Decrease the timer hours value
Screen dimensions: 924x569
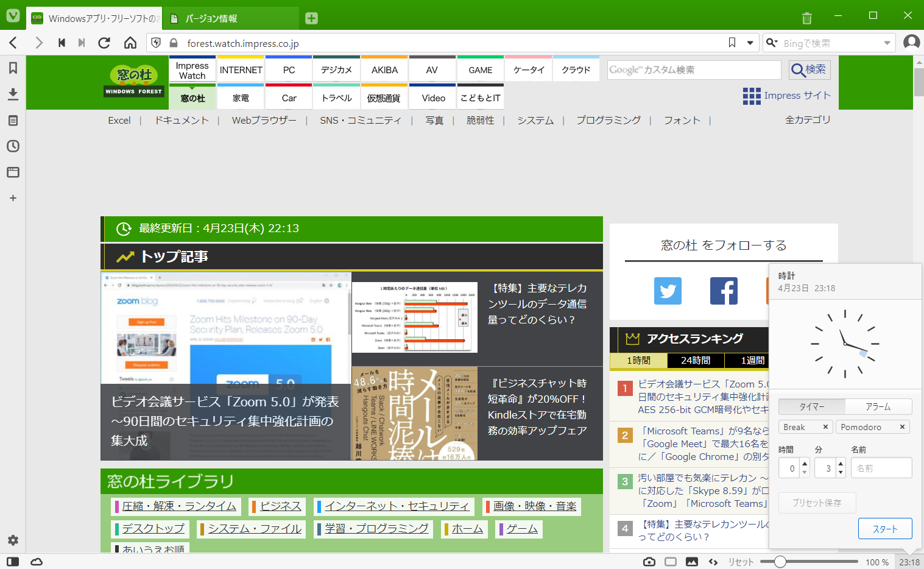pos(805,473)
